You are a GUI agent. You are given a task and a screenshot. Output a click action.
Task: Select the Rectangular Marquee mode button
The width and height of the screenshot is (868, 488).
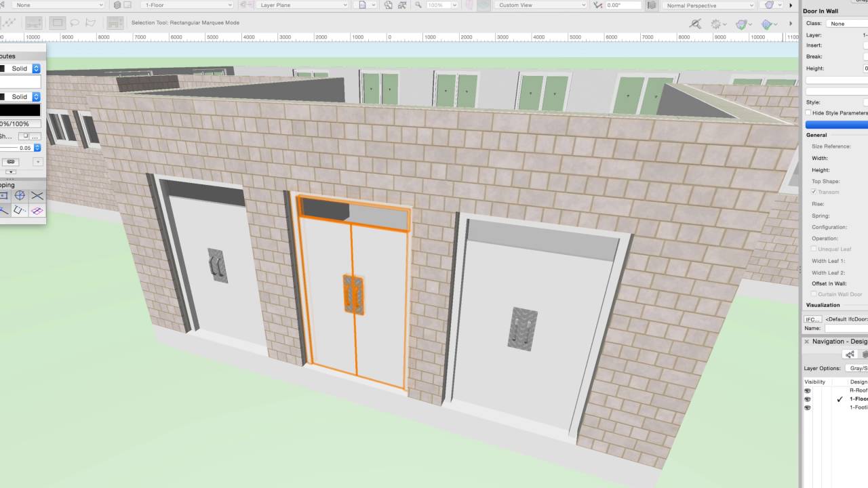point(58,22)
